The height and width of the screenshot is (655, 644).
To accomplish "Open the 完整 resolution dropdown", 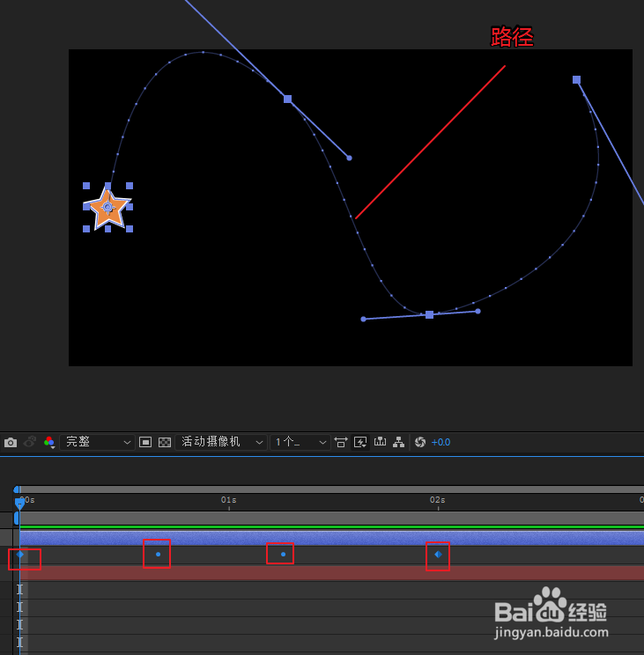I will point(97,442).
